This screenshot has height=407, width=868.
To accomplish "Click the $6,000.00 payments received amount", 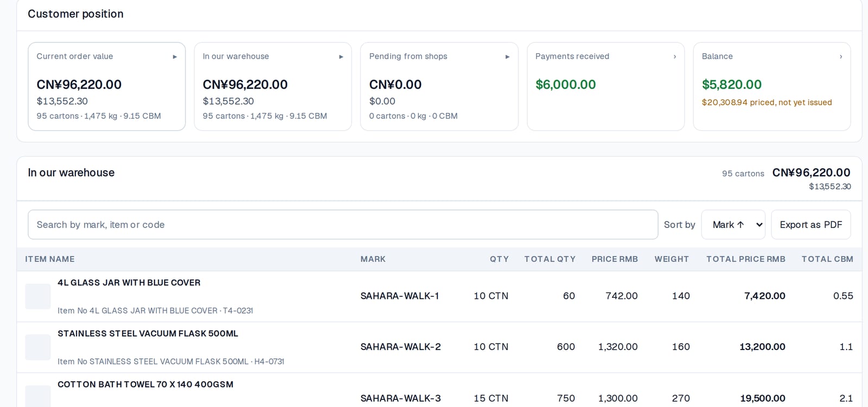I will tap(565, 85).
